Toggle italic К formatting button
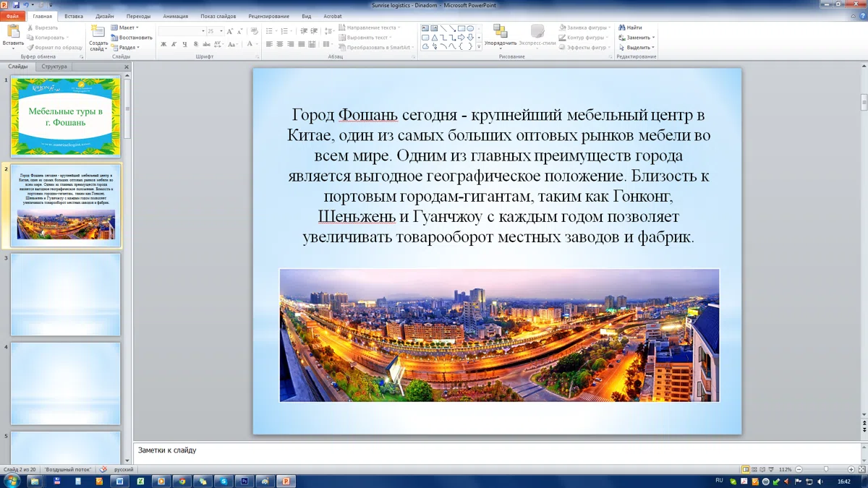Image resolution: width=868 pixels, height=488 pixels. click(x=174, y=44)
